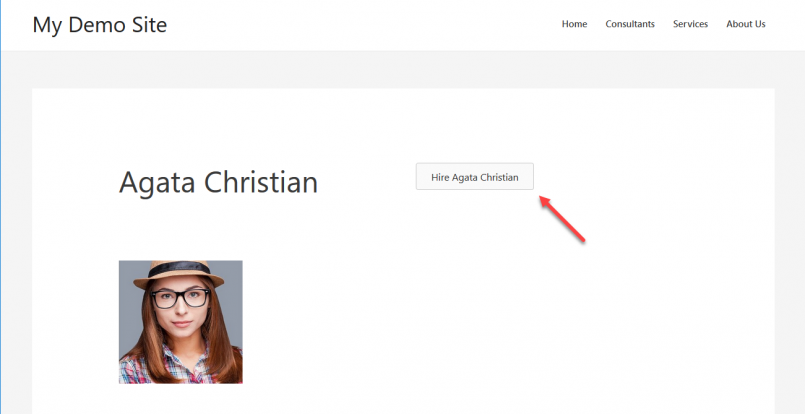This screenshot has width=805, height=414.
Task: Open the Services menu link
Action: (691, 24)
